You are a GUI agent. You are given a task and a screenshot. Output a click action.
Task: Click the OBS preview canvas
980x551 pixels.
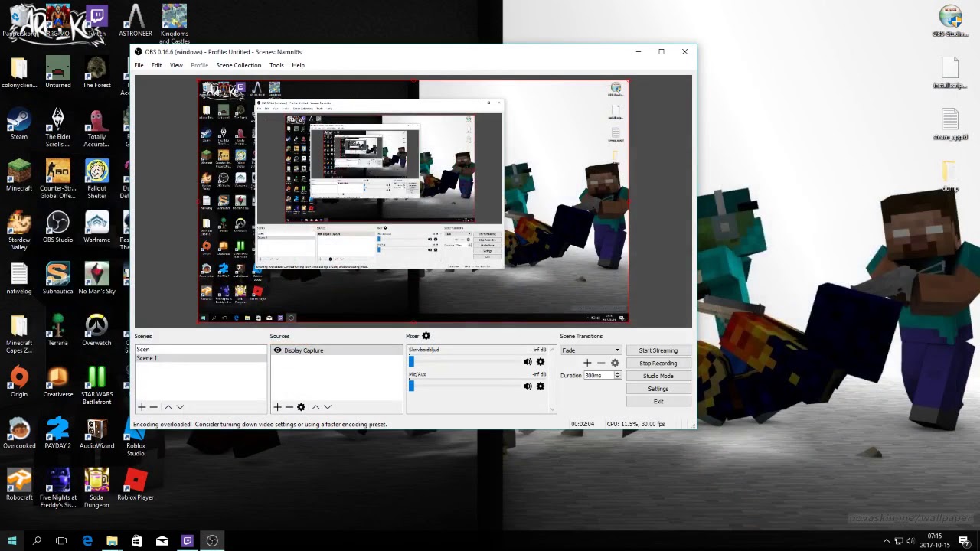[413, 202]
